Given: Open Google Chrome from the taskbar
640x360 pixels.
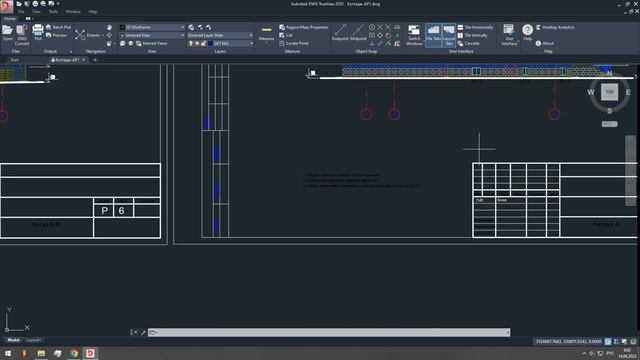Looking at the screenshot, I should click(x=74, y=353).
